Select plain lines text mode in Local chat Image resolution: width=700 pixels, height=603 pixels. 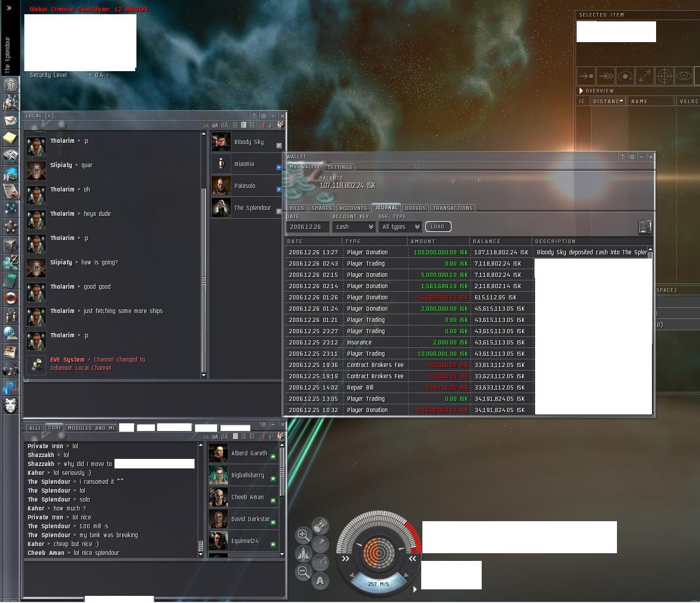pos(236,125)
